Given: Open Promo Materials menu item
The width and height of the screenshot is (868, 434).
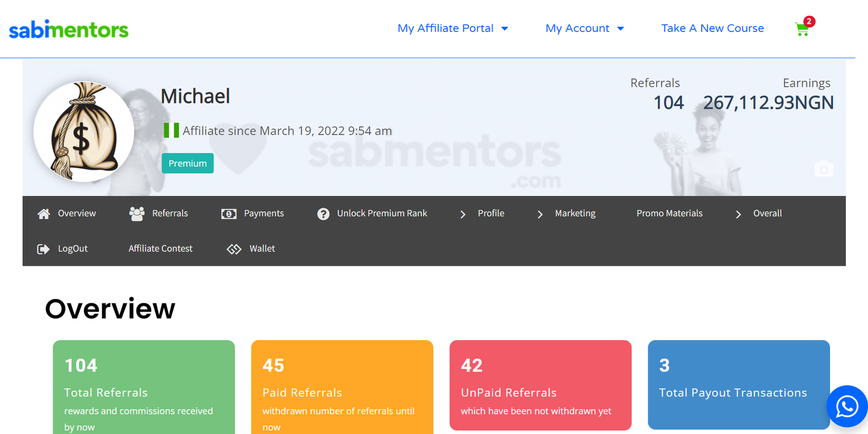Looking at the screenshot, I should click(x=669, y=213).
